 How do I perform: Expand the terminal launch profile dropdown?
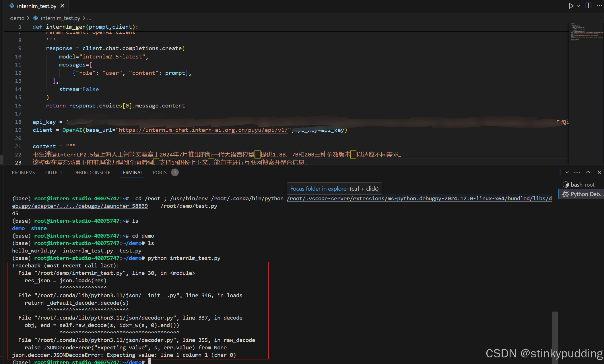click(x=567, y=172)
